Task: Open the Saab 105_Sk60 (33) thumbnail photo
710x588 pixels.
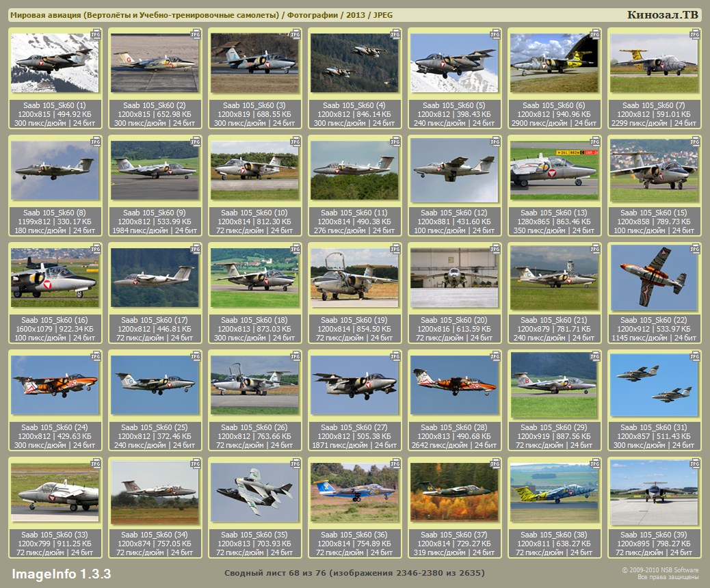Action: [x=55, y=492]
